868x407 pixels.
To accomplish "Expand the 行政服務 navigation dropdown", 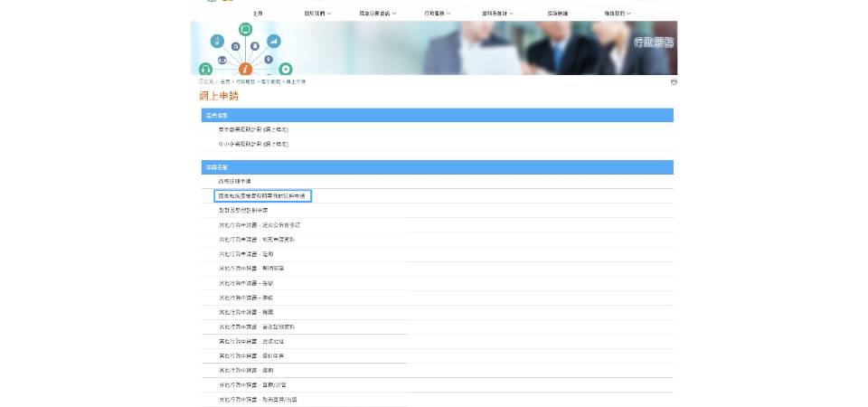I will [438, 14].
